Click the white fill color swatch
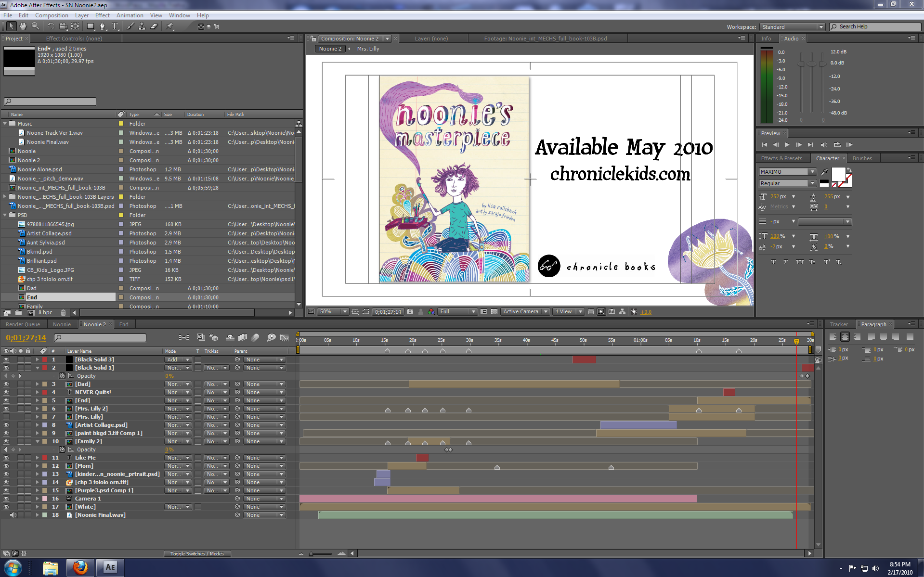This screenshot has height=577, width=924. click(x=838, y=173)
